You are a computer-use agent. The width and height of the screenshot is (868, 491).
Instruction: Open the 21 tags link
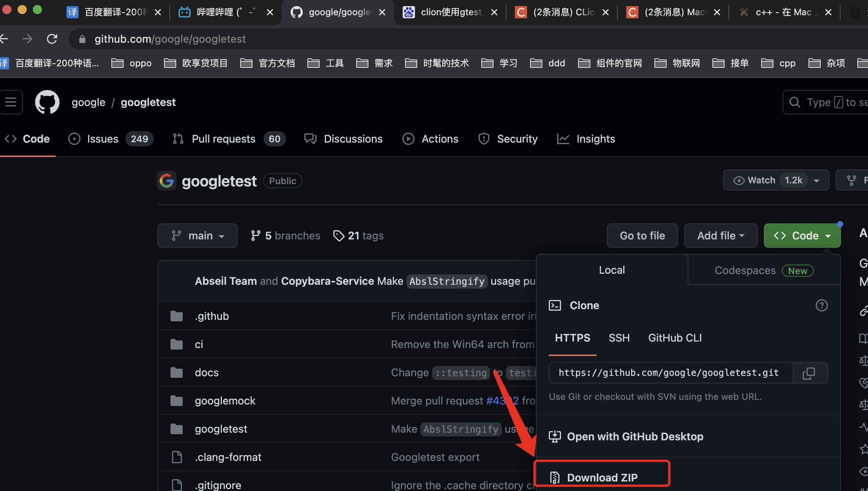point(358,236)
